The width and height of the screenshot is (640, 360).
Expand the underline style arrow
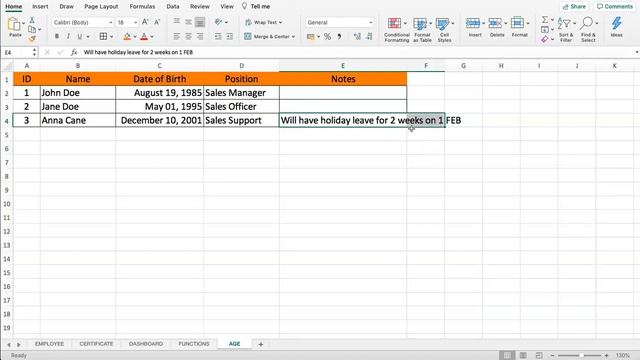point(88,37)
